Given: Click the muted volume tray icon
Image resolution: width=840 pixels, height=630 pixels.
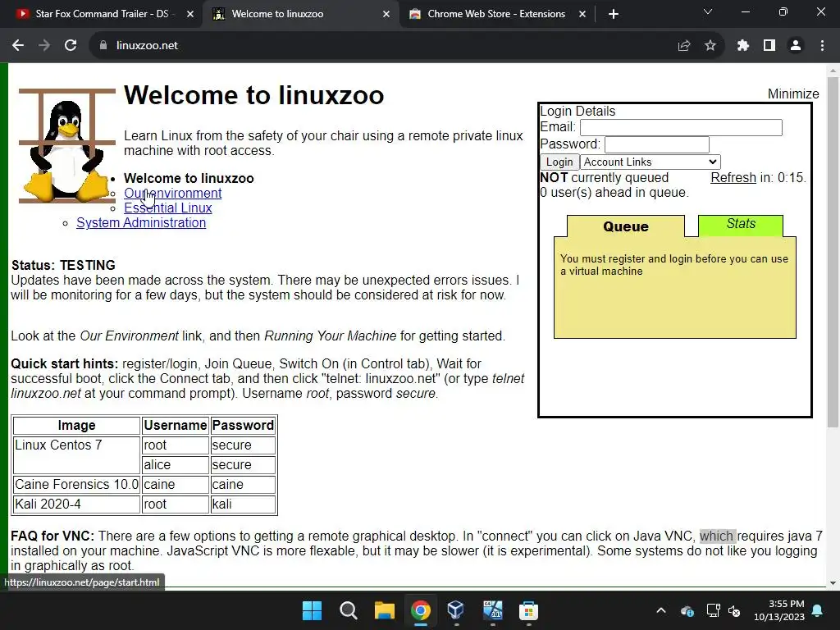Looking at the screenshot, I should click(x=734, y=610).
